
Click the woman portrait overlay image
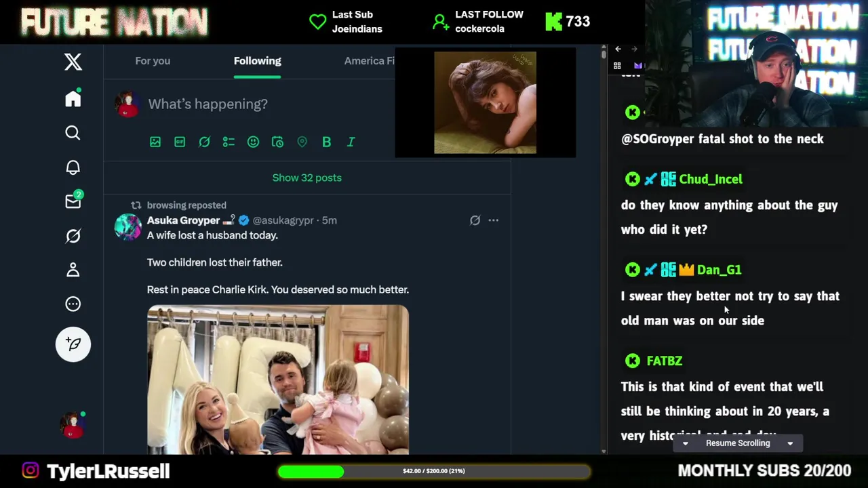485,102
